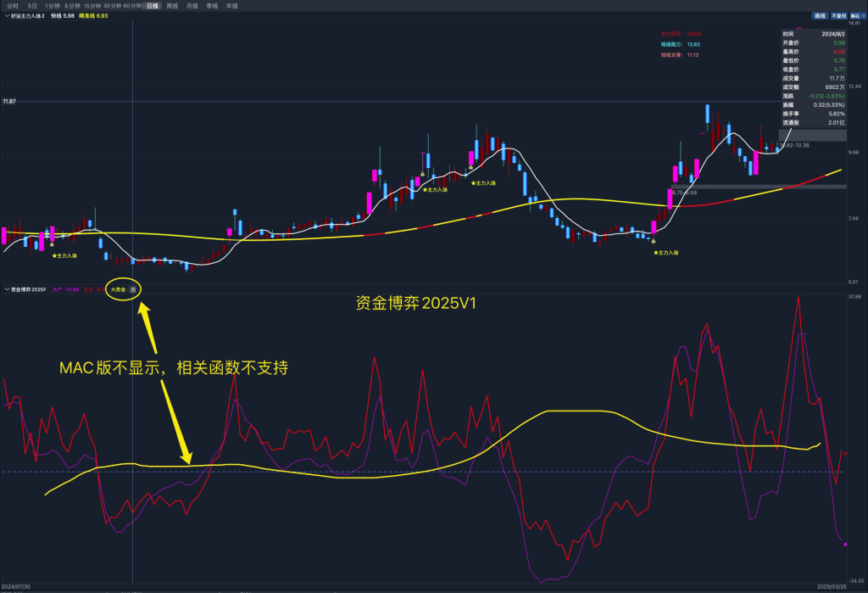Click the 成交量 11.7万 row
Image resolution: width=868 pixels, height=593 pixels.
tap(814, 78)
